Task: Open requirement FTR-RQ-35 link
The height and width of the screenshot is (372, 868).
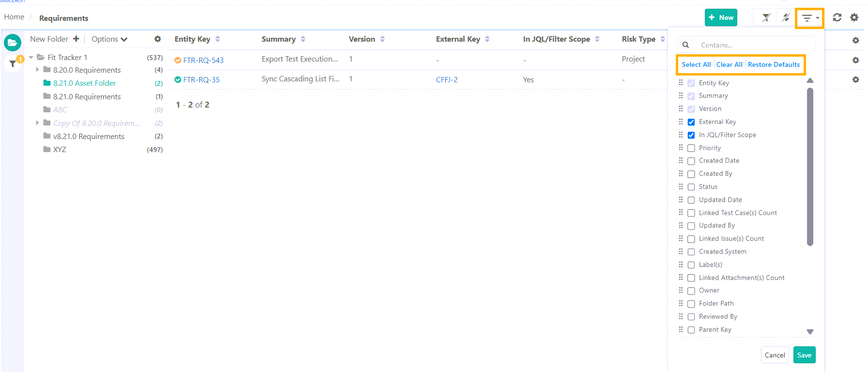Action: 201,80
